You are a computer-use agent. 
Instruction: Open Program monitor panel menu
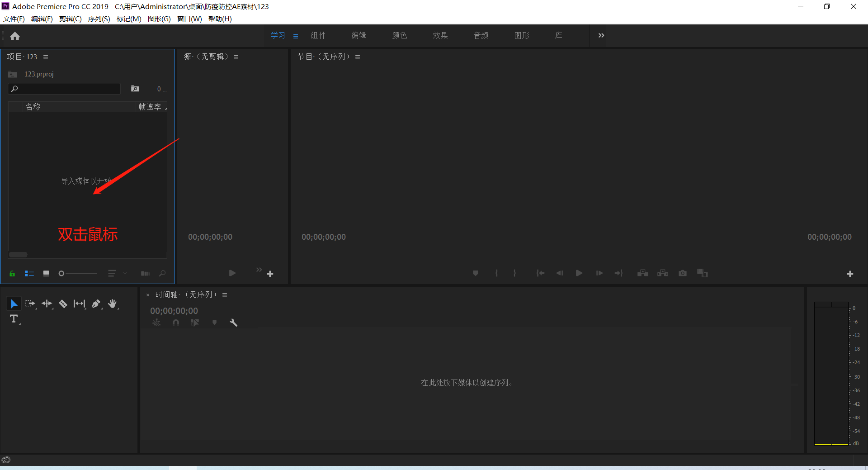[x=358, y=57]
